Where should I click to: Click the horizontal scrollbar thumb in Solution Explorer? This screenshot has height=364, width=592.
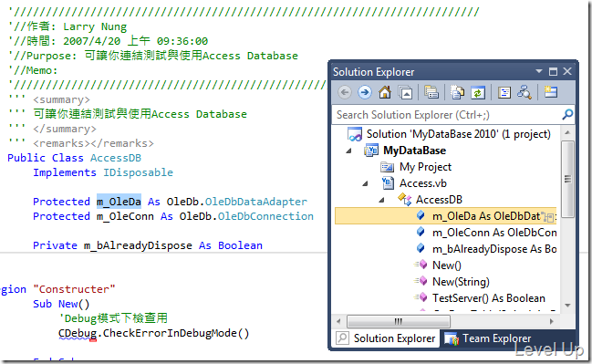399,321
